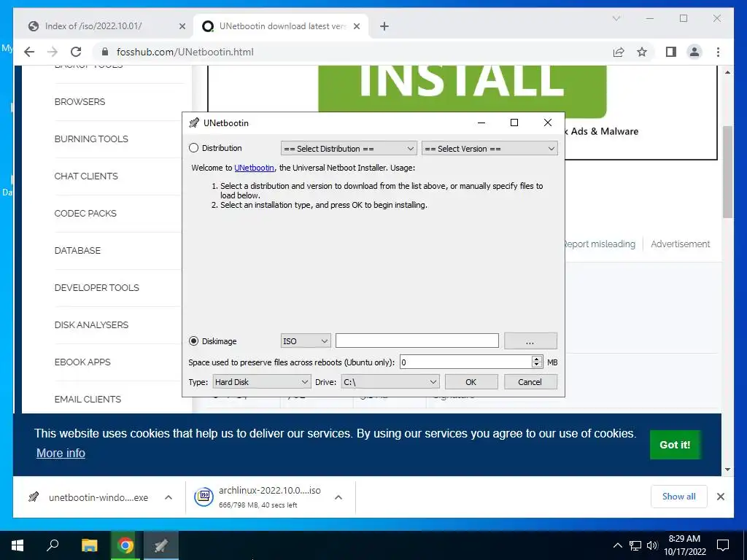
Task: Open BURNING TOOLS category in sidebar
Action: point(91,139)
